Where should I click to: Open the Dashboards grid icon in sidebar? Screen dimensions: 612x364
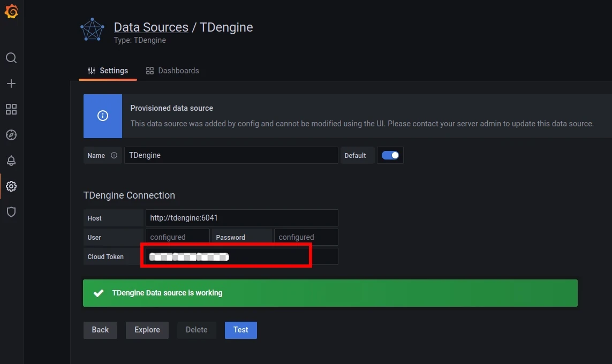11,109
